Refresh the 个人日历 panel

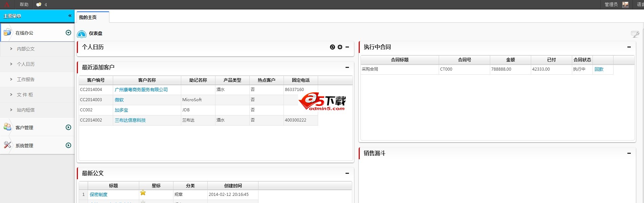(x=332, y=47)
